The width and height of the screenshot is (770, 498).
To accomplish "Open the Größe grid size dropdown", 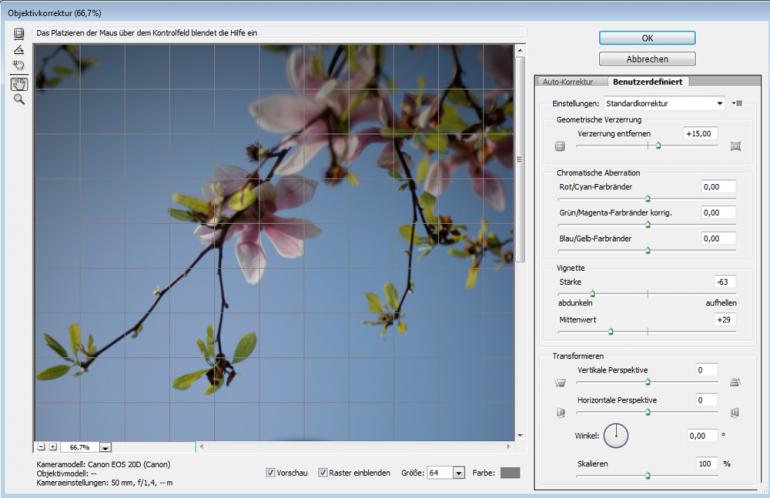I will (459, 473).
